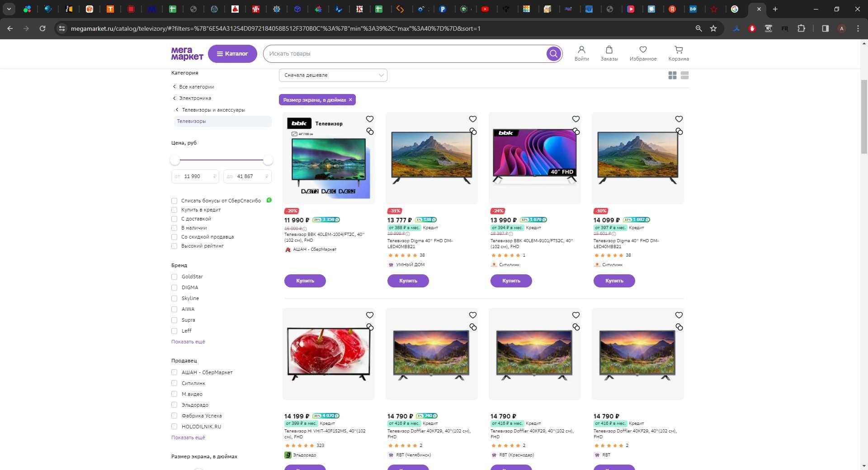Image resolution: width=868 pixels, height=470 pixels.
Task: Check Со скидкой продавца filter
Action: pos(174,237)
